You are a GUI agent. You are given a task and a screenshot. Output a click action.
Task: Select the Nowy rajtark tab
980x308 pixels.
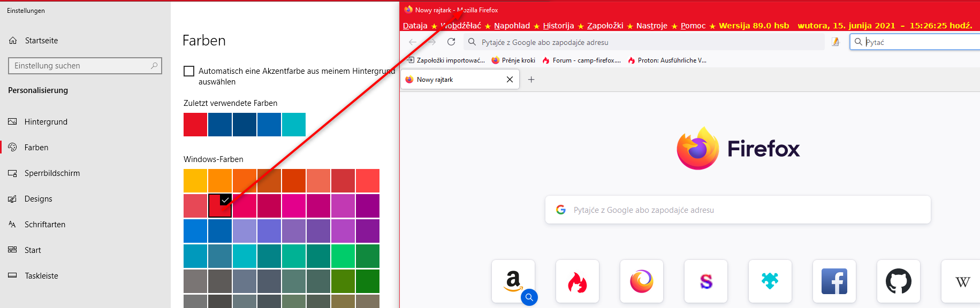click(460, 80)
